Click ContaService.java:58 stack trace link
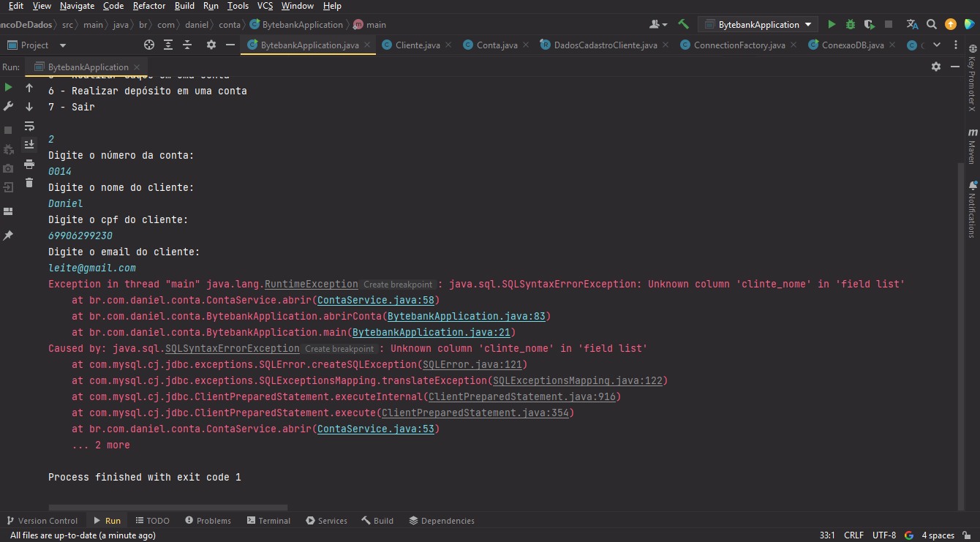The width and height of the screenshot is (980, 542). point(375,300)
